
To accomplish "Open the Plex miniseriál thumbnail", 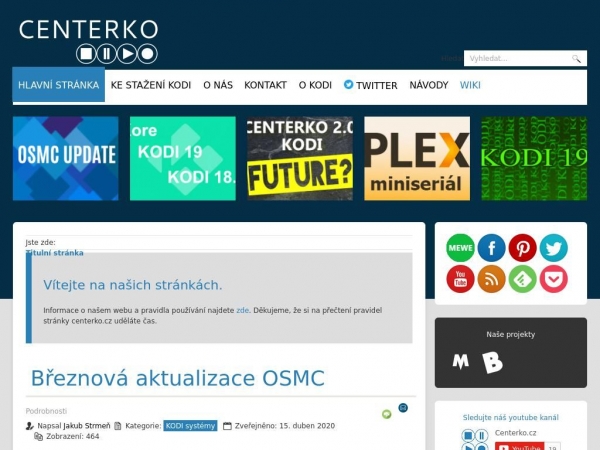I will point(417,158).
